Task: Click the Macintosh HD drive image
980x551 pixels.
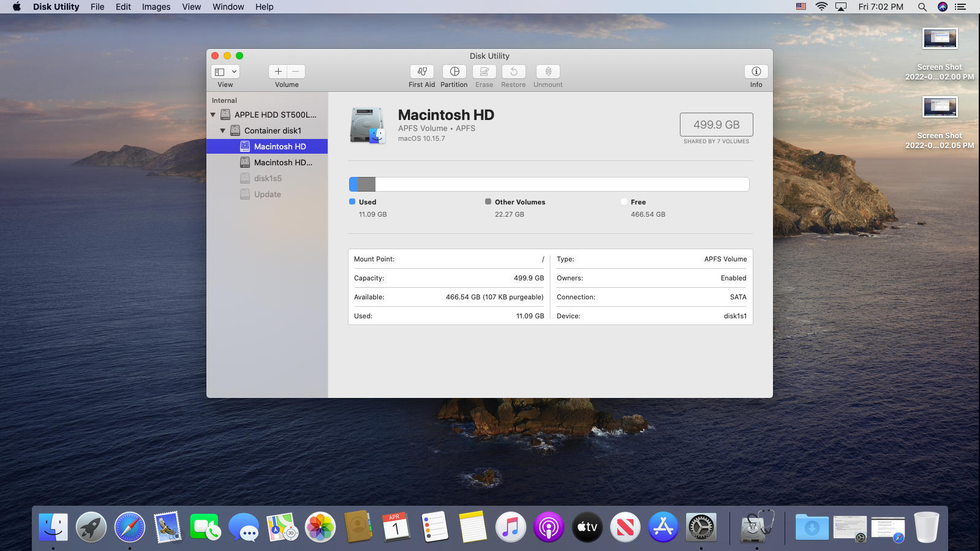Action: point(367,126)
